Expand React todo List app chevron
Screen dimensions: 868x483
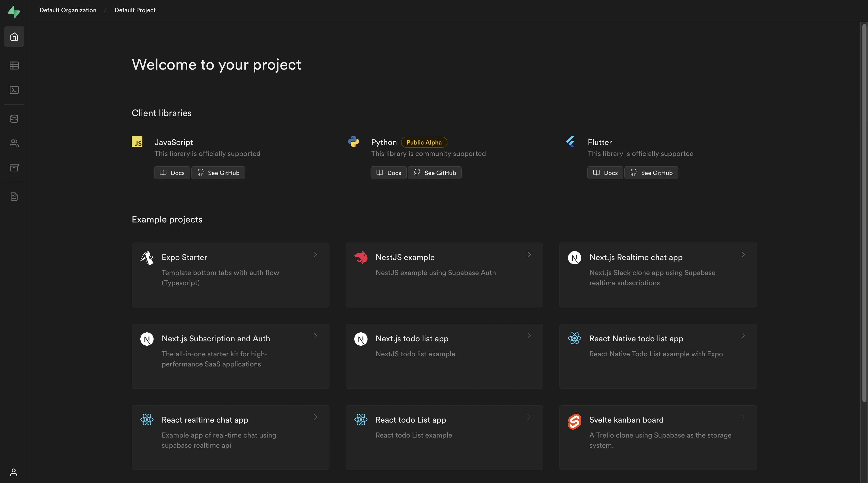pos(529,417)
